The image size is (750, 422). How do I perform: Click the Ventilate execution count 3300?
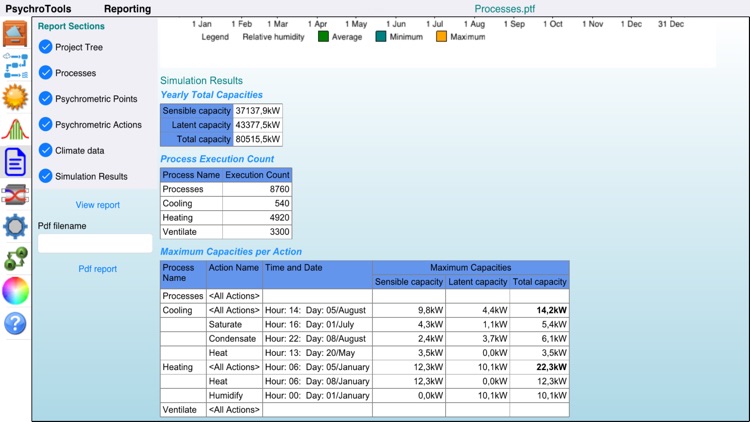257,232
